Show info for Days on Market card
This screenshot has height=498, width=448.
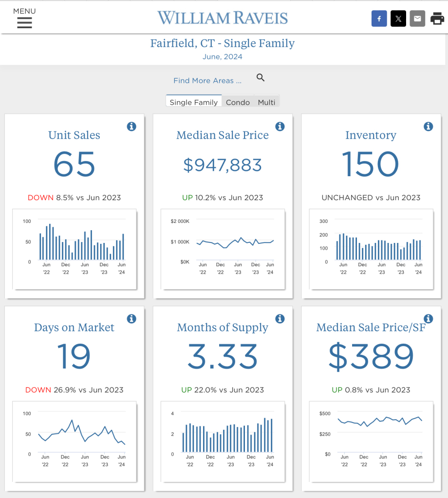pyautogui.click(x=131, y=319)
